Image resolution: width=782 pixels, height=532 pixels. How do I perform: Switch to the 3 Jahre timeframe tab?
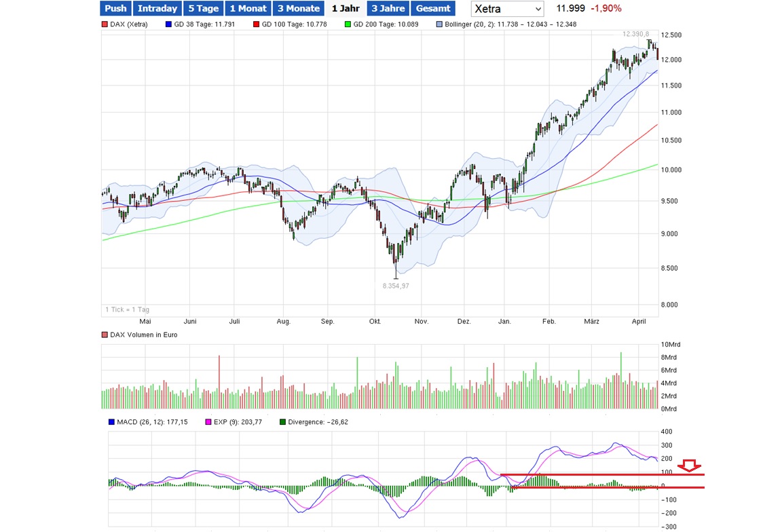tap(388, 8)
